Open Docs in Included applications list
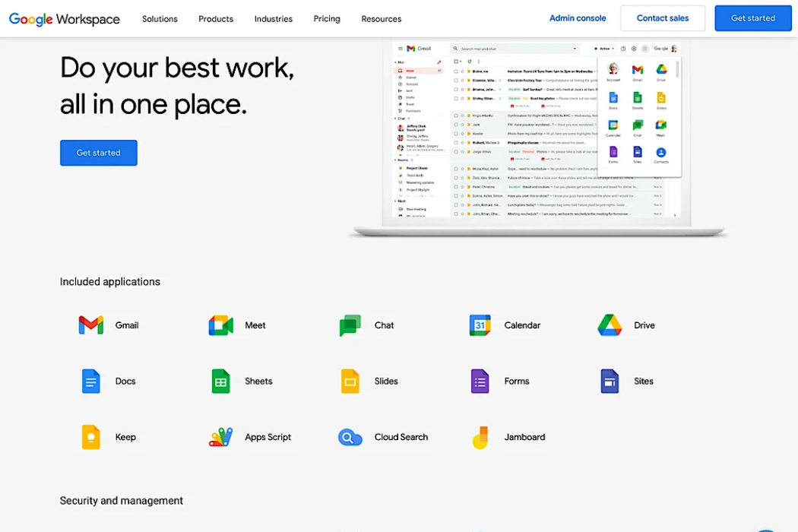The width and height of the screenshot is (798, 532). click(109, 381)
